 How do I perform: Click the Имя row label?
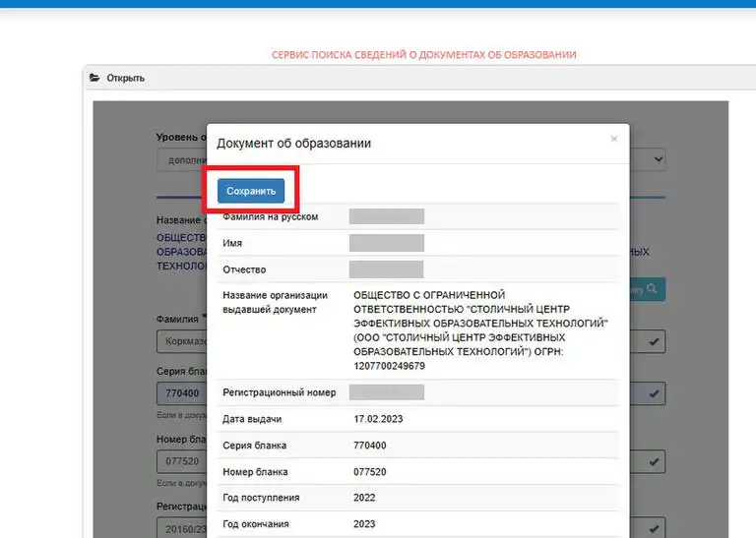[232, 243]
